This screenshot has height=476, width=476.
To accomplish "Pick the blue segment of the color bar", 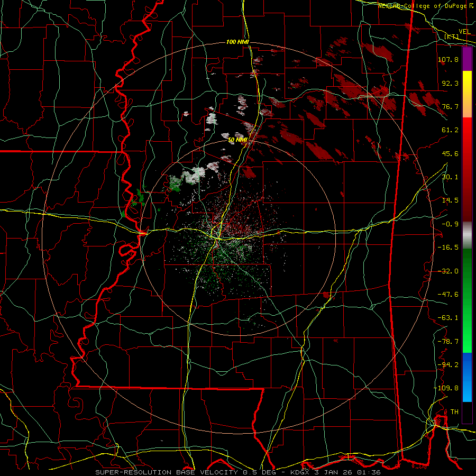I will (x=467, y=377).
